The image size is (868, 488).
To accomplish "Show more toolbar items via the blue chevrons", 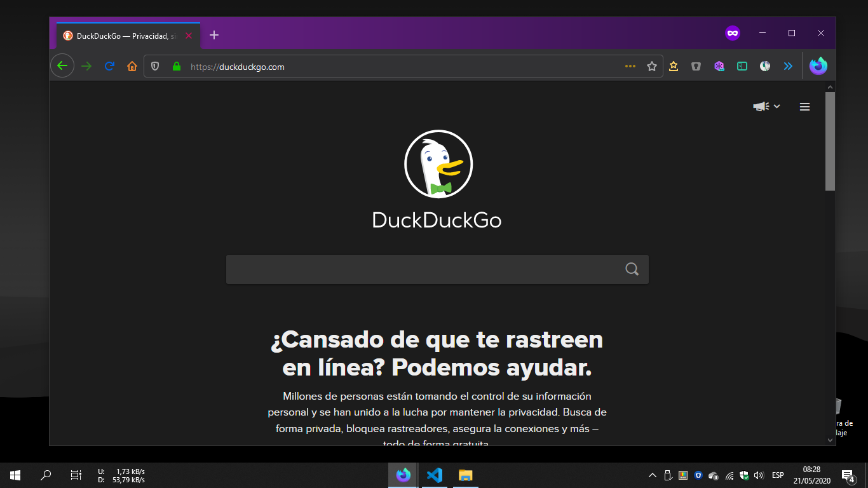I will tap(788, 66).
